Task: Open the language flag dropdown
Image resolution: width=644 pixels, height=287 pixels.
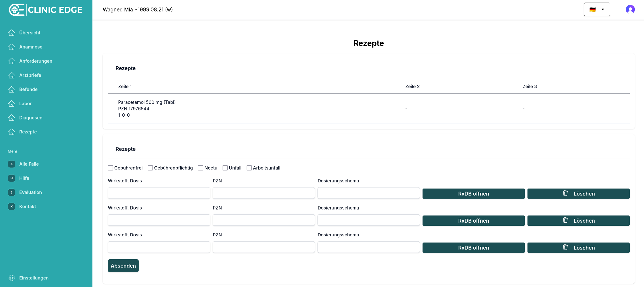Action: [597, 10]
